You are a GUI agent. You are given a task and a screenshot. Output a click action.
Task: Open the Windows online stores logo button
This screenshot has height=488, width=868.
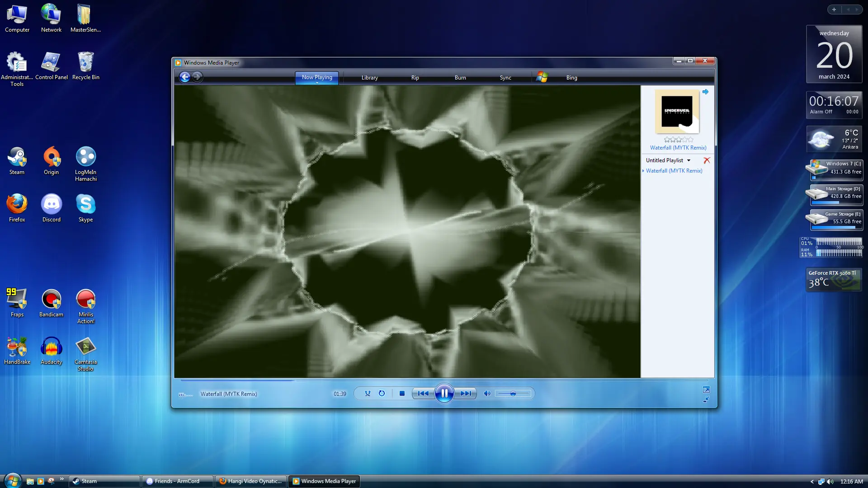542,77
